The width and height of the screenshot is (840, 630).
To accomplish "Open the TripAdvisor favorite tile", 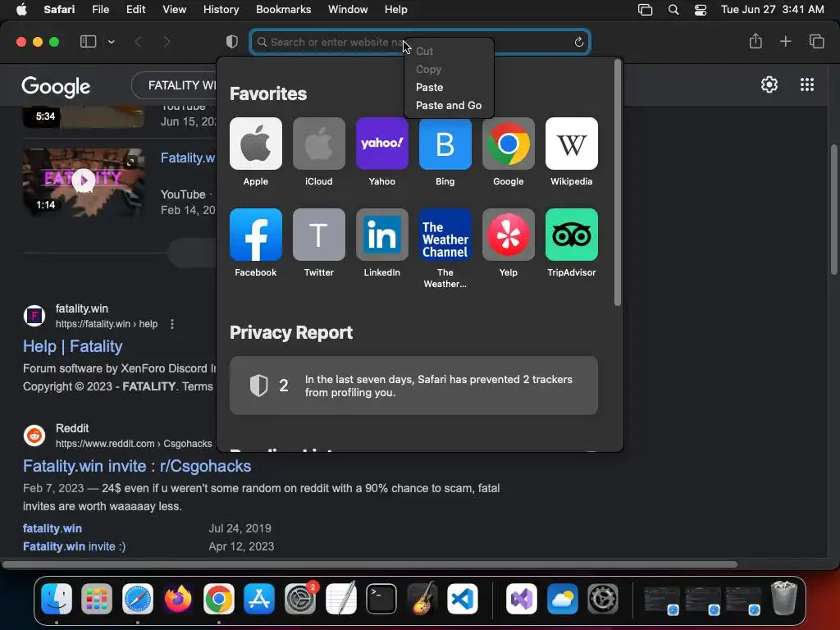I will click(572, 235).
